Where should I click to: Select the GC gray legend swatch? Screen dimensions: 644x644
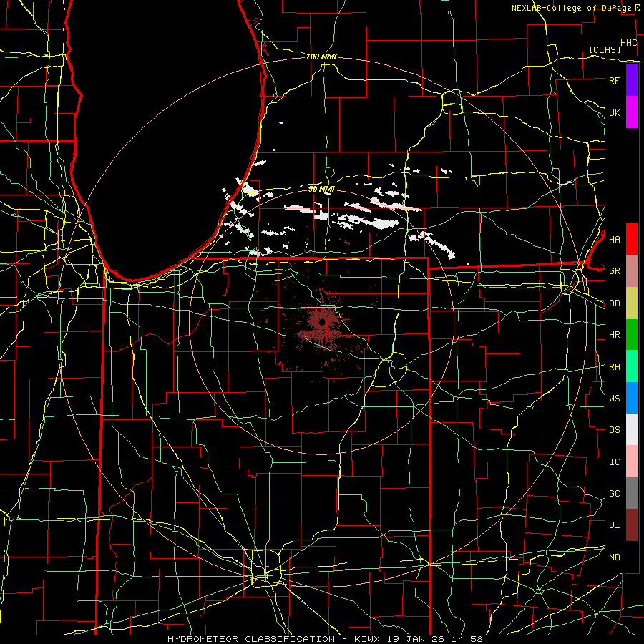click(632, 493)
